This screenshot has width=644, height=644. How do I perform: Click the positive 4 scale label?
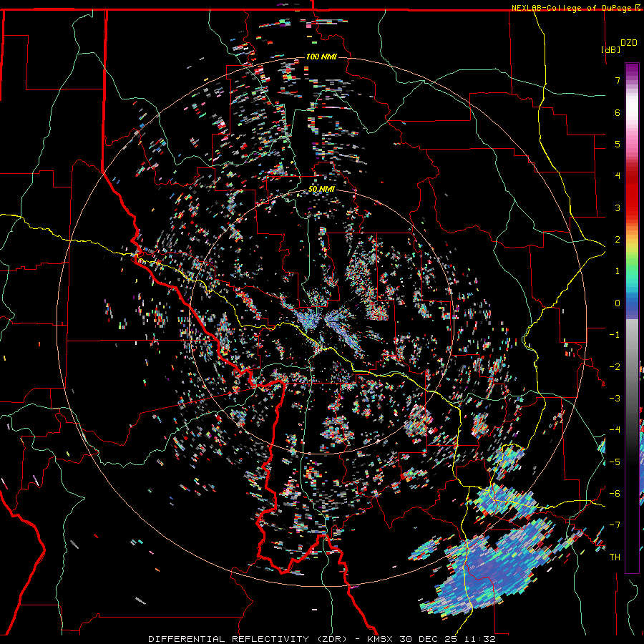[618, 176]
